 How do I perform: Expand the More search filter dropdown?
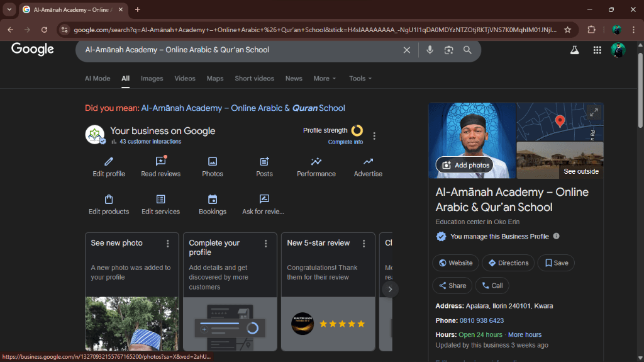click(325, 78)
